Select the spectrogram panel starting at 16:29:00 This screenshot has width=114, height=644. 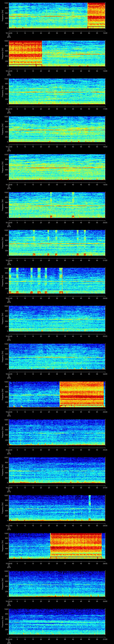coord(57,584)
